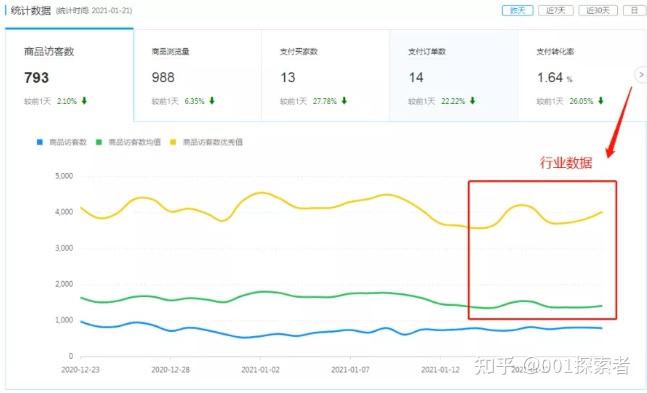This screenshot has width=647, height=393.
Task: Select the 近30天 time range button
Action: coord(598,10)
